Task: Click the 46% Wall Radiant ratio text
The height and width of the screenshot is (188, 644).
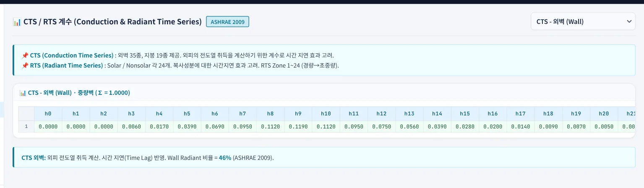Action: click(225, 158)
